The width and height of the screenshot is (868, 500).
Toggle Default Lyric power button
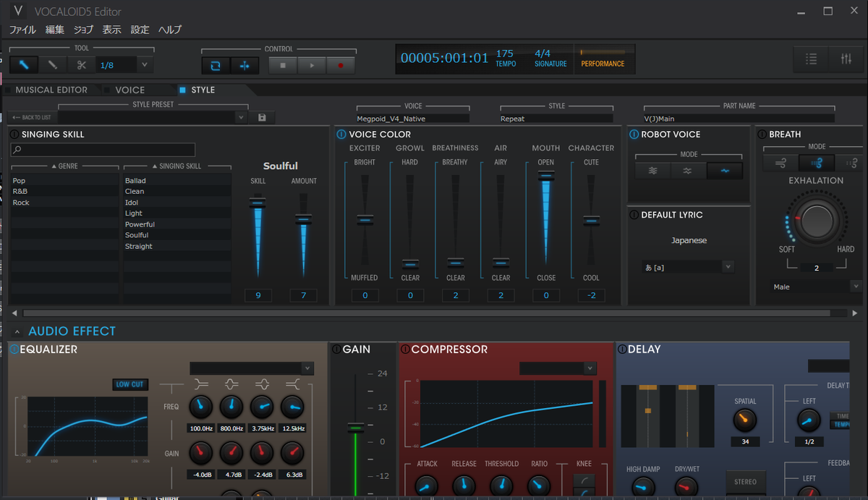(x=634, y=215)
